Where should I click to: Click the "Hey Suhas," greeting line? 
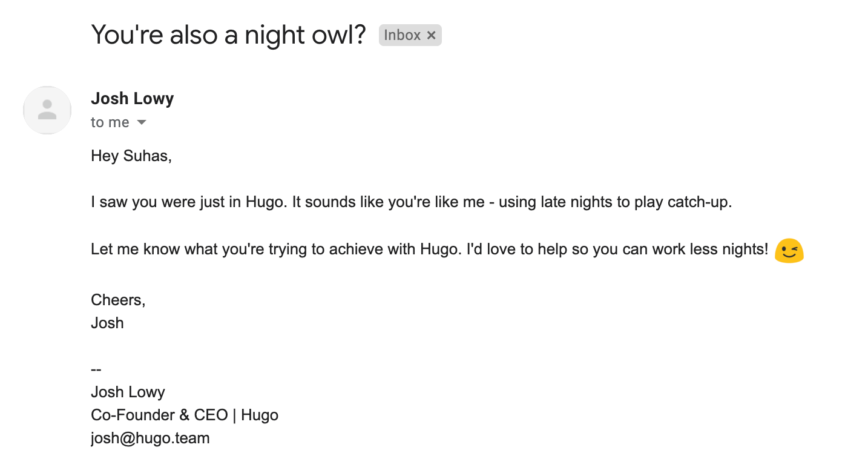(x=131, y=156)
